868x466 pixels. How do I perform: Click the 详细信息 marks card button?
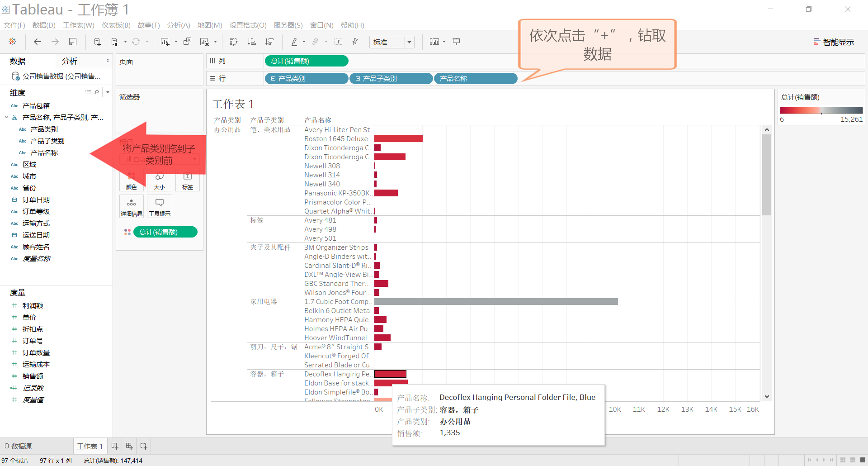click(132, 207)
